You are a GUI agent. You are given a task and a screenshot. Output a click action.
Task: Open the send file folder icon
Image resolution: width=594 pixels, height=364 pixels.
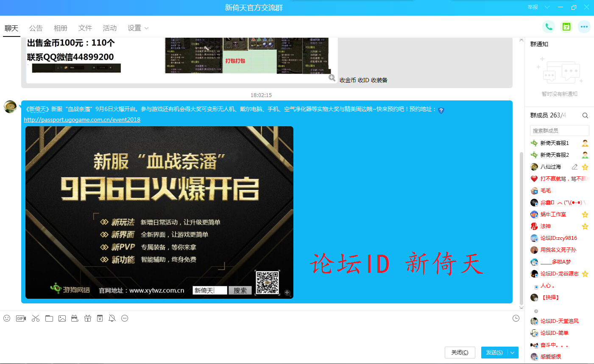[49, 318]
